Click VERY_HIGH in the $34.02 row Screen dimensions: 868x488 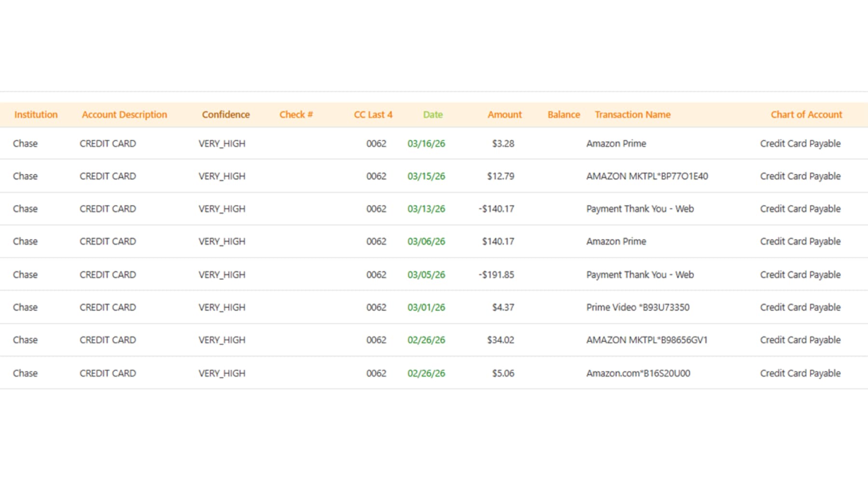pyautogui.click(x=222, y=340)
